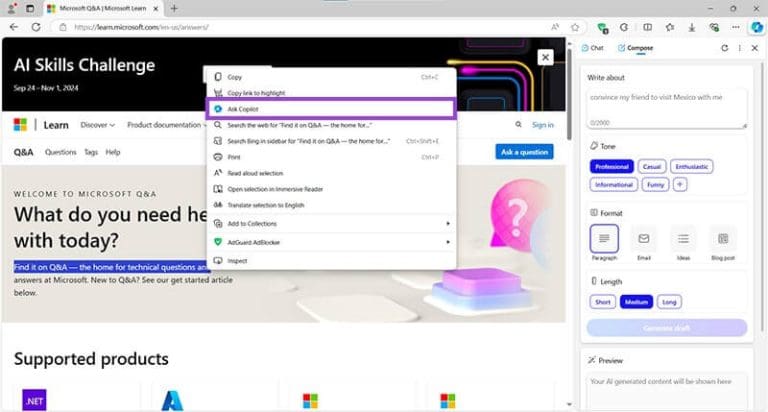Choose Ask Copilot from the context menu

[x=332, y=109]
